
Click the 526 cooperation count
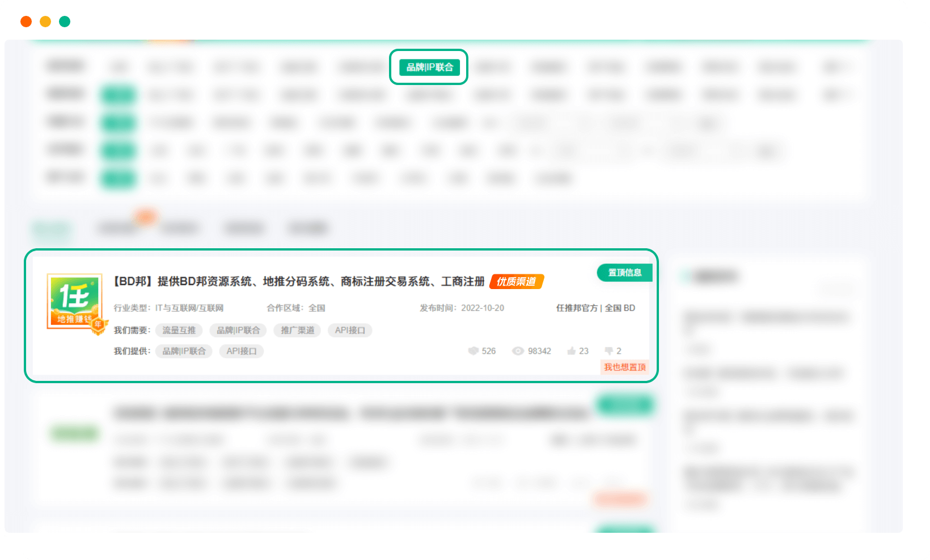coord(489,351)
